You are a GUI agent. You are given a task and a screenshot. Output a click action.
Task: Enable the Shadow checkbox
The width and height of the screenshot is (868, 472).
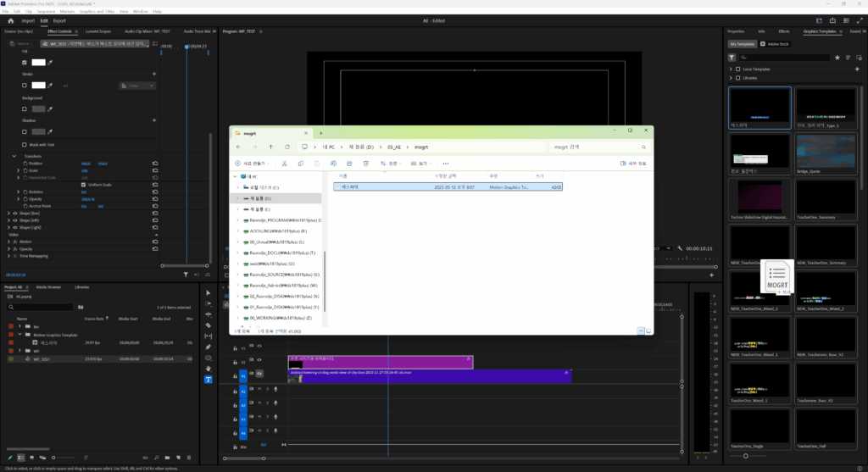click(x=25, y=131)
